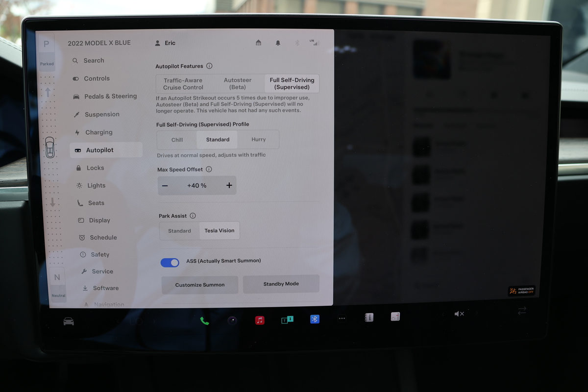
Task: Tap the LTE signal strength indicator
Action: coord(314,43)
